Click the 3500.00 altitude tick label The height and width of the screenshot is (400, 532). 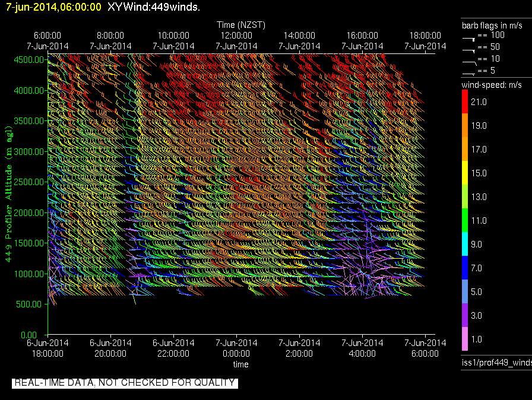(29, 121)
